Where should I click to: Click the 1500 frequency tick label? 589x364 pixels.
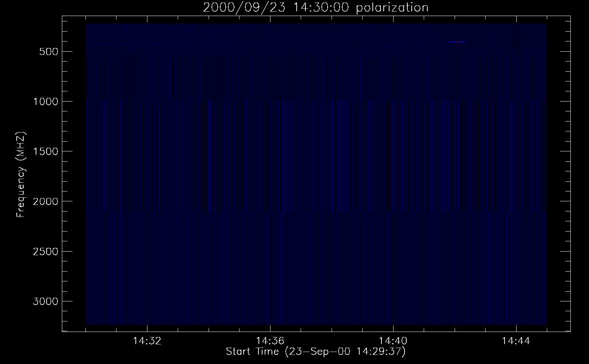pyautogui.click(x=46, y=151)
